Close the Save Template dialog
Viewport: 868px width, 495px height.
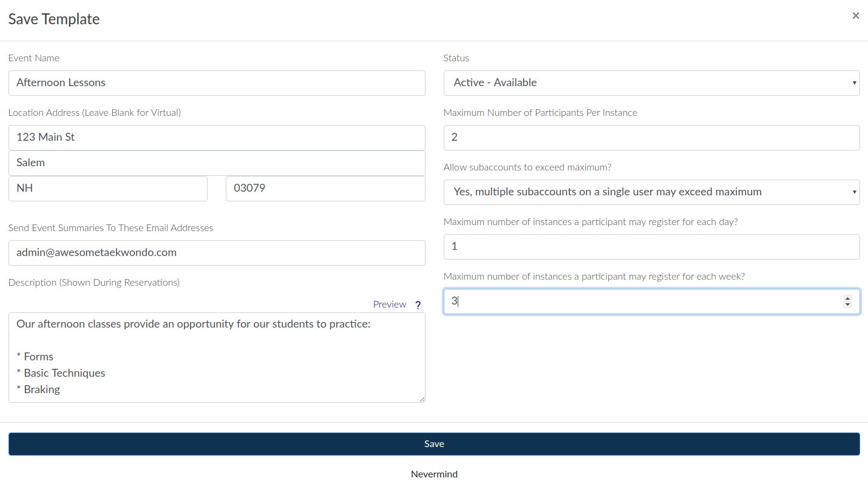[855, 16]
